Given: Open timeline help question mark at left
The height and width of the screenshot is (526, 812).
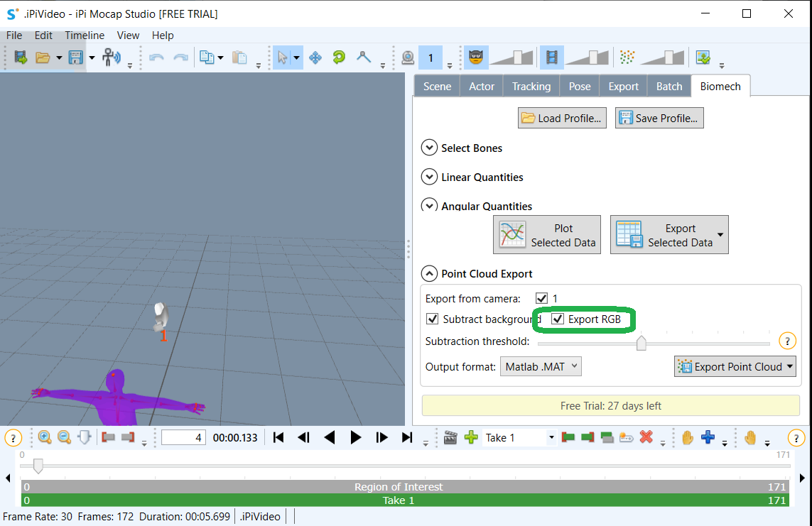Looking at the screenshot, I should point(13,439).
